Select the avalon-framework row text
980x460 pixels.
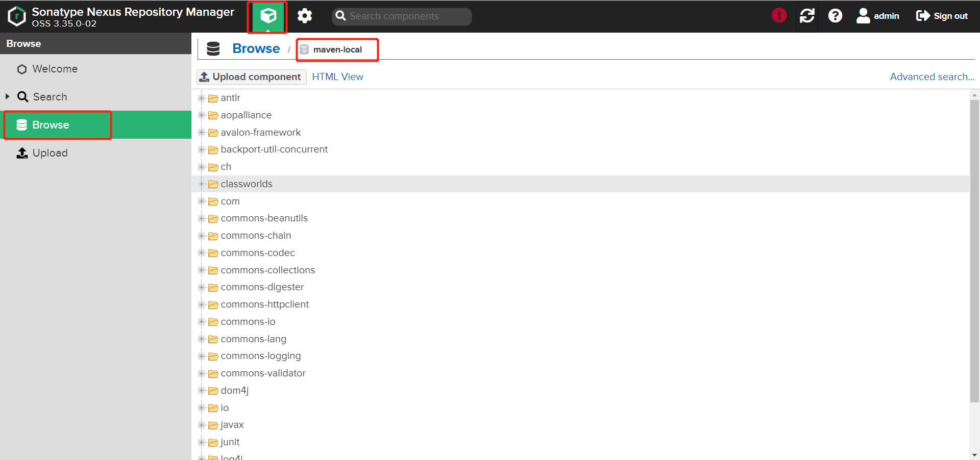261,132
